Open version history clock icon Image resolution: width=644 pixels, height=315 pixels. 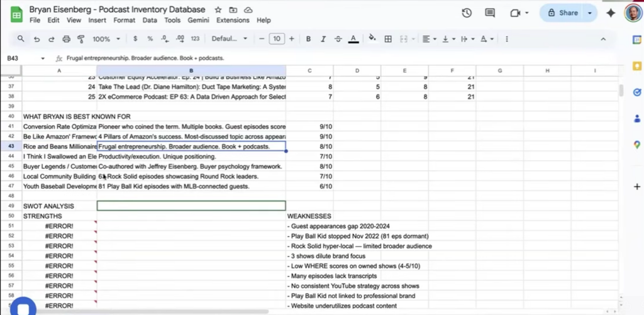tap(467, 13)
